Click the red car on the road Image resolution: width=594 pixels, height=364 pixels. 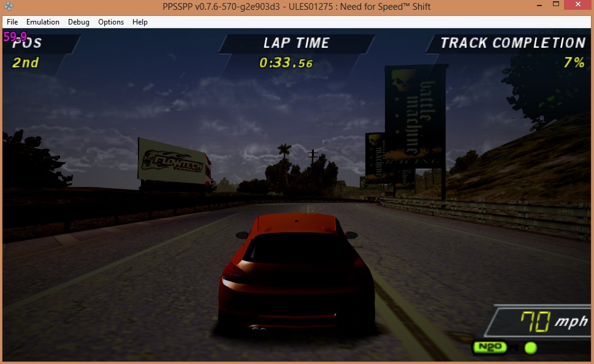pos(295,270)
